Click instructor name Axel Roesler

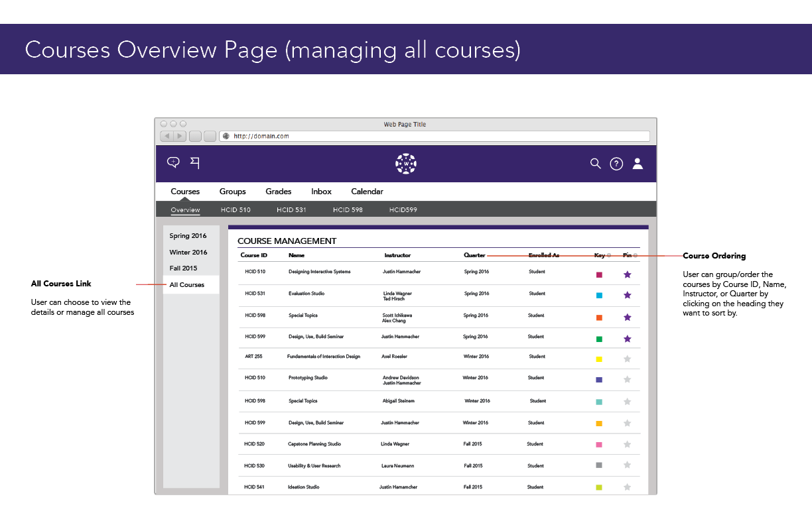click(x=395, y=357)
